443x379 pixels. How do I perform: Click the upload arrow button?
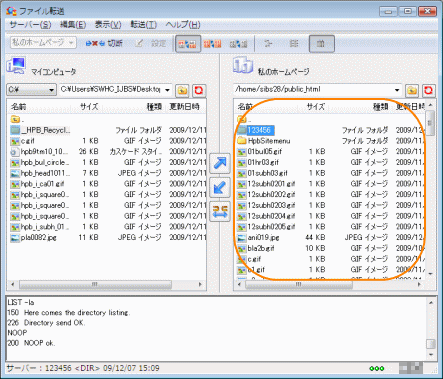[x=220, y=163]
